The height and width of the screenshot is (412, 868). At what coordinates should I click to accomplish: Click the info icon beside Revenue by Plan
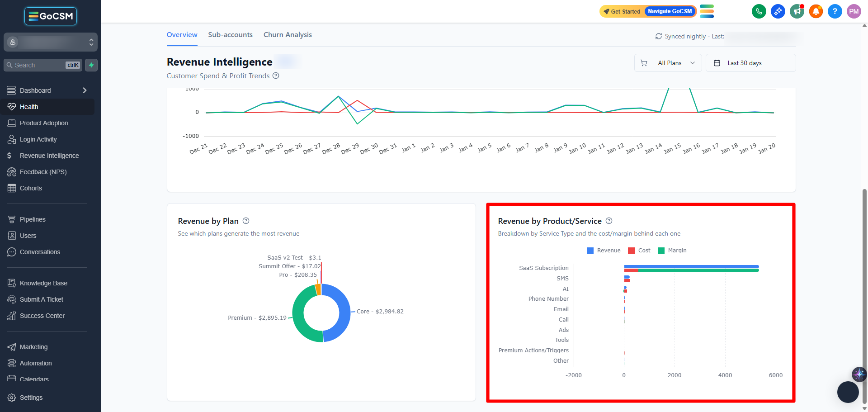(246, 221)
